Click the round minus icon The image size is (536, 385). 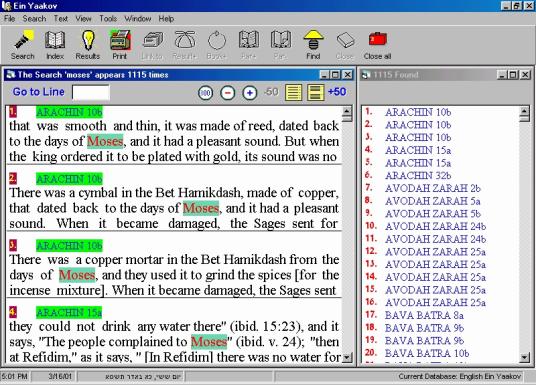tap(228, 93)
